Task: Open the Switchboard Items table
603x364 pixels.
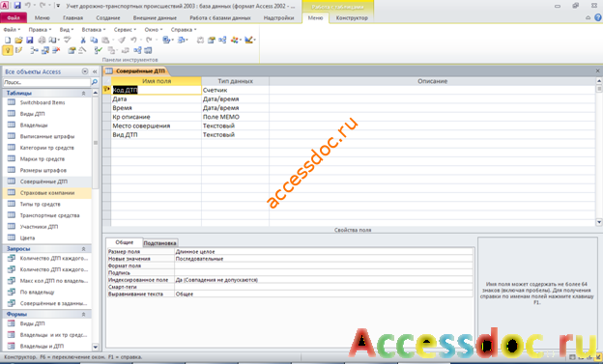Action: coord(43,102)
